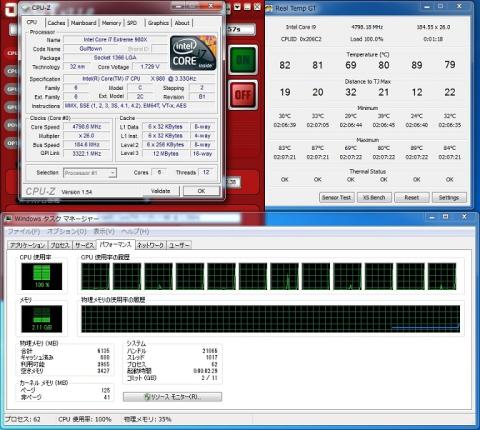Open the Memory tab in CPU-Z

click(111, 23)
